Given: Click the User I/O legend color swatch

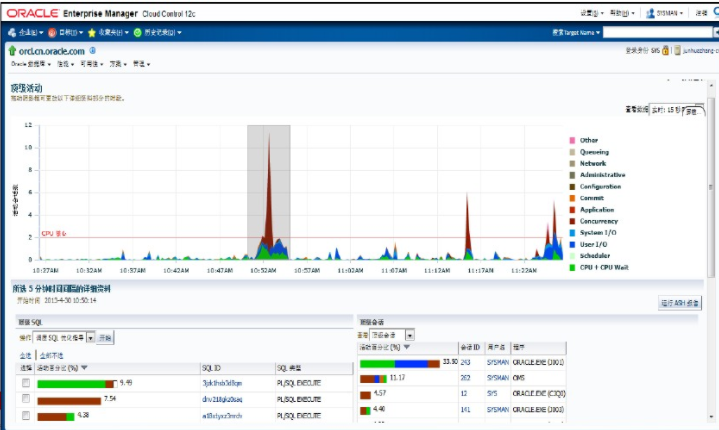Looking at the screenshot, I should (572, 244).
